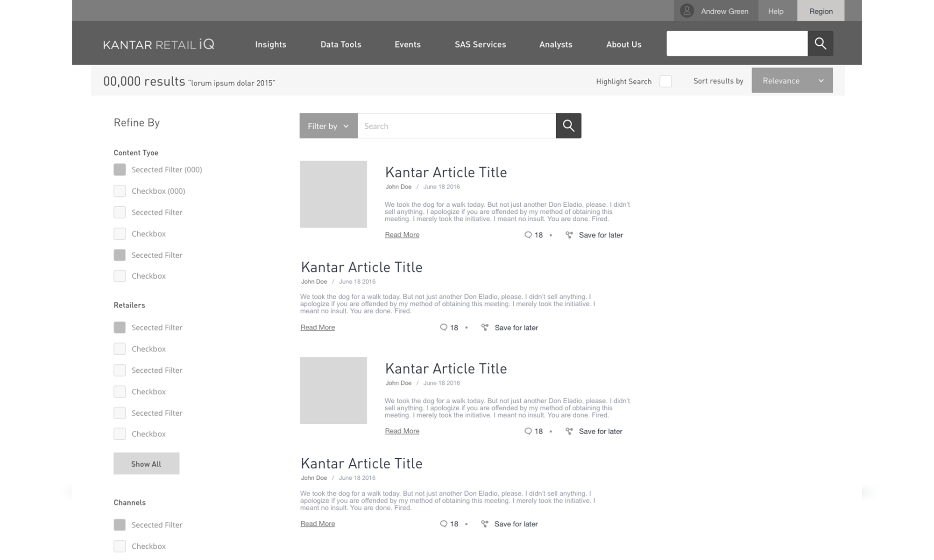Click the save icon on third article
This screenshot has width=934, height=560.
point(569,431)
